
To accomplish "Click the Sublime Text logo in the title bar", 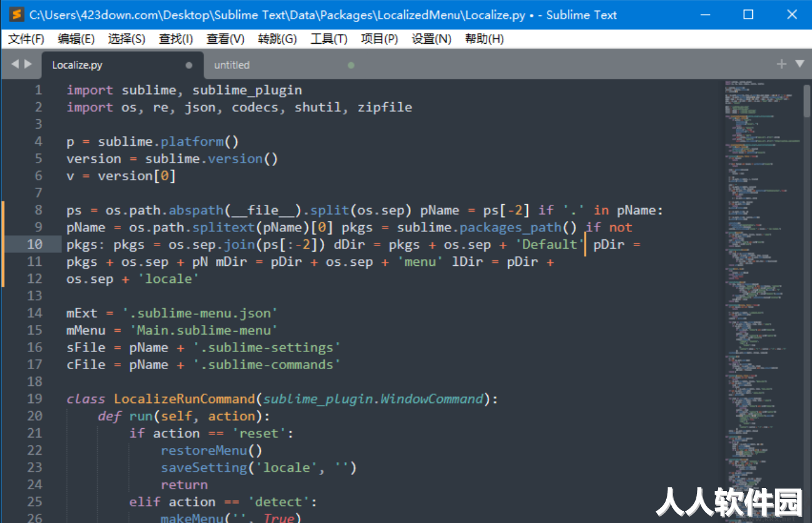I will pos(17,15).
